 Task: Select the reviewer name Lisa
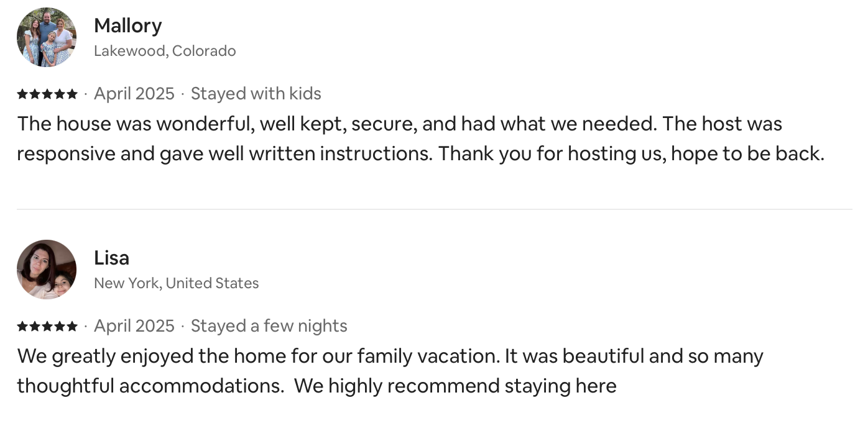click(111, 258)
